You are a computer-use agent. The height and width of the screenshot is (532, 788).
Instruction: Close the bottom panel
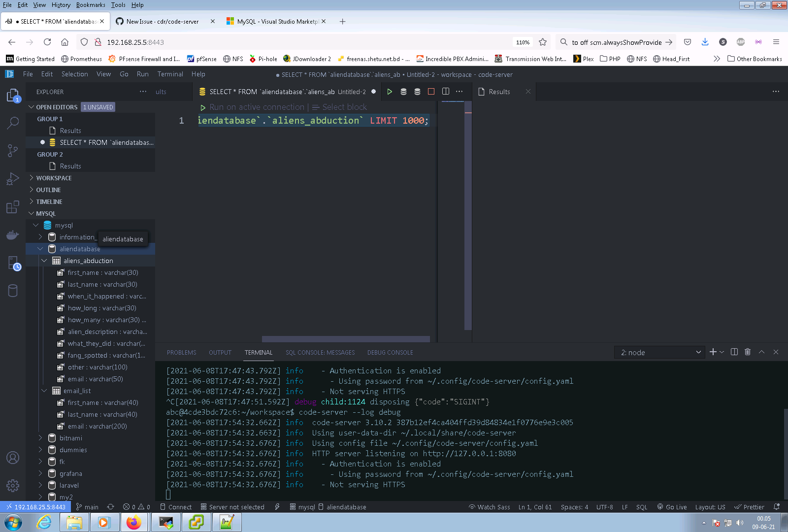[776, 352]
